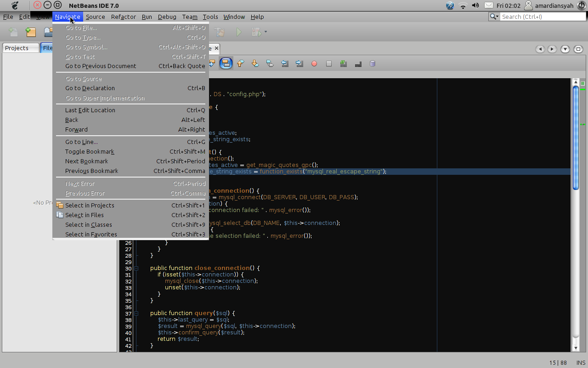Click the power button in the top panel
Viewport: 588px width, 368px height.
coord(582,6)
